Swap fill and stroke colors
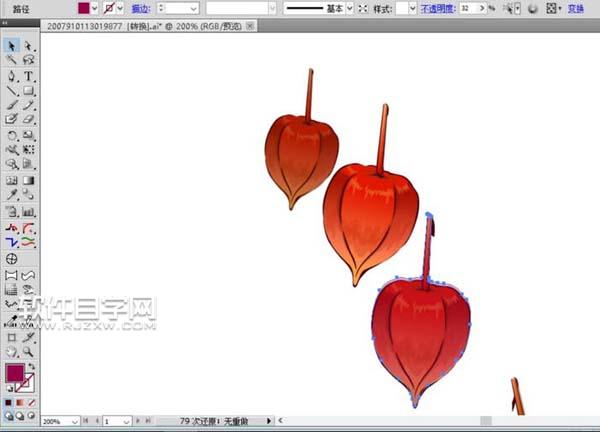 [x=30, y=366]
